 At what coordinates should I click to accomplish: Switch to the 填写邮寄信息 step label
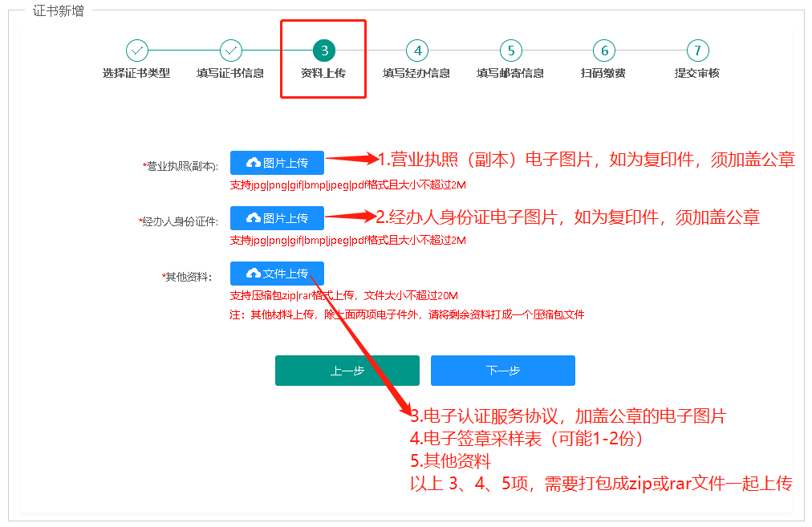[x=510, y=73]
